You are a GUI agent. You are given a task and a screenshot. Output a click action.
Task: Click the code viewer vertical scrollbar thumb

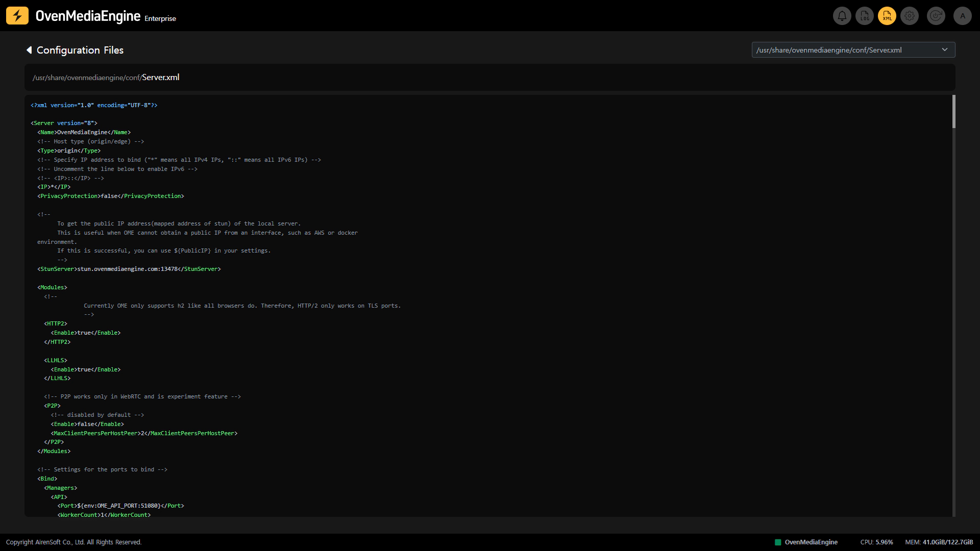click(x=953, y=111)
